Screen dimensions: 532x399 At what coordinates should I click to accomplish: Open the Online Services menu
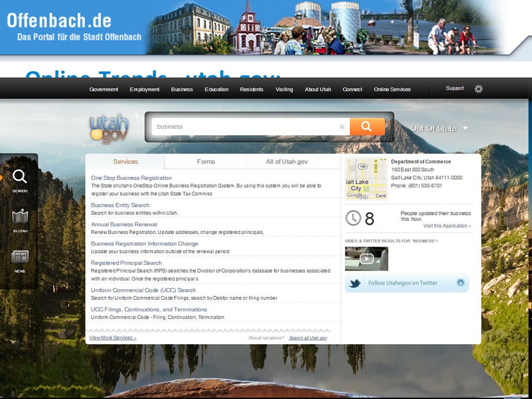(392, 89)
